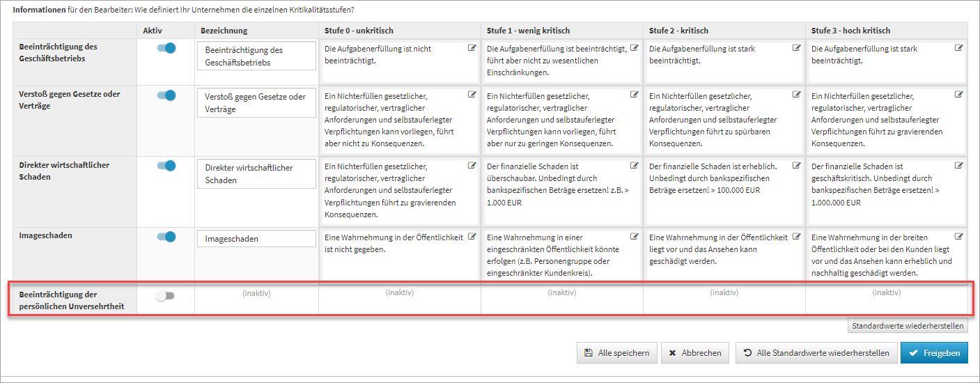The image size is (980, 383).
Task: Approve with the Freigeben button
Action: pos(933,353)
